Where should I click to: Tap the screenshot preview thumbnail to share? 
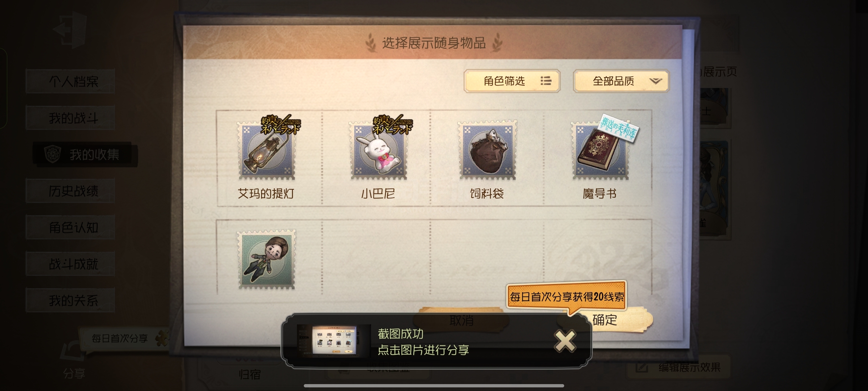pyautogui.click(x=334, y=340)
